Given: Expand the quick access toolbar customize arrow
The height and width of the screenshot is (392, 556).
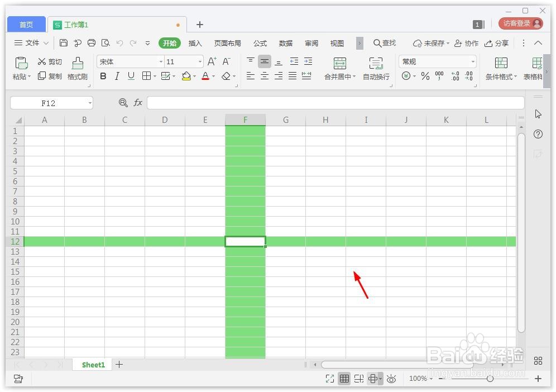Looking at the screenshot, I should (x=147, y=44).
